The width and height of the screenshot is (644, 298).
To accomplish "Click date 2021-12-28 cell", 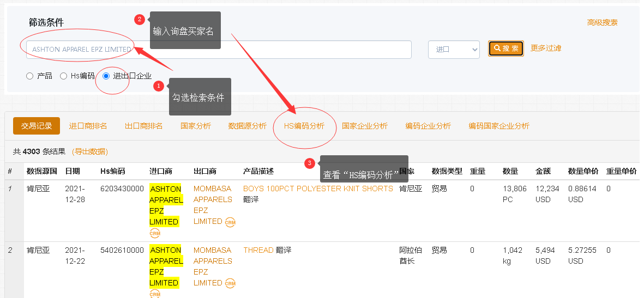I will (x=76, y=194).
